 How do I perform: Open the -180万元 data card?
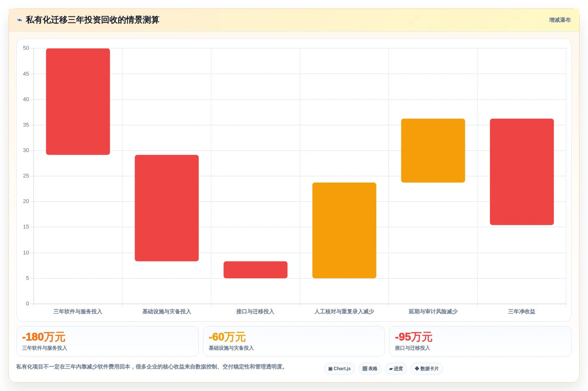click(107, 341)
